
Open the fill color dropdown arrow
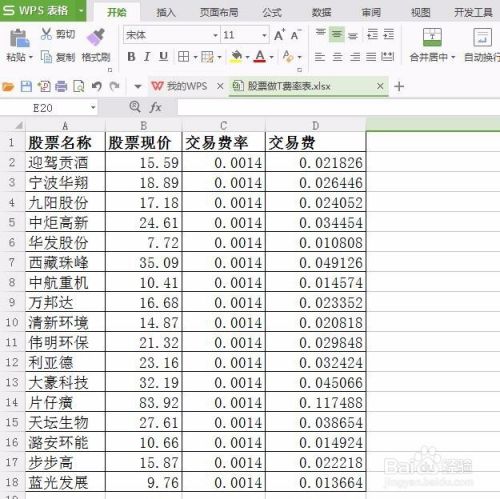(x=247, y=57)
